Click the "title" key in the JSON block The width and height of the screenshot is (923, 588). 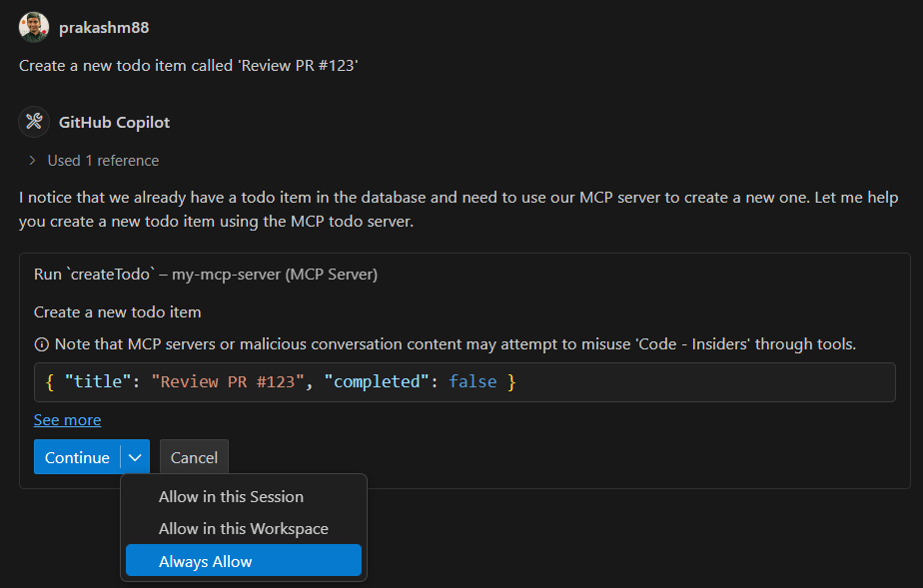98,382
